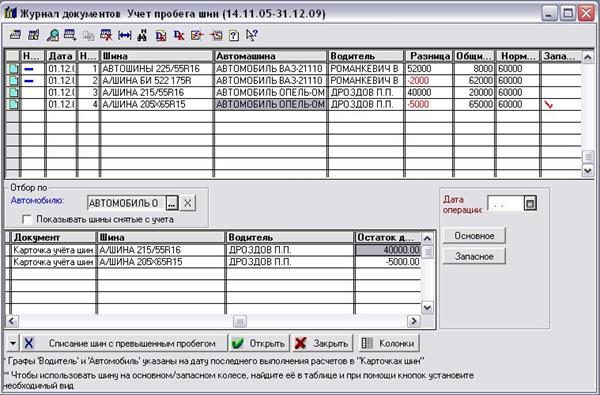600x395 pixels.
Task: Select 'А/ШИНА 205X65R15' in lower table
Action: [x=161, y=262]
